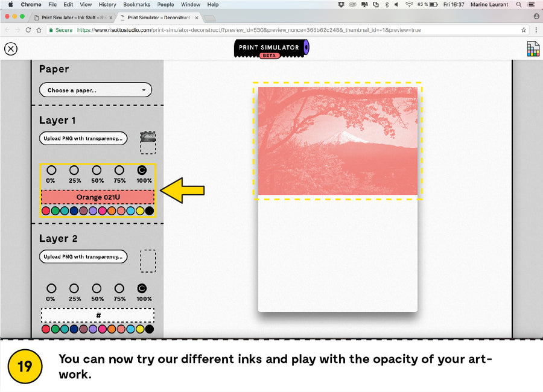Select 75% opacity for Layer 2
This screenshot has width=543, height=392.
(119, 289)
